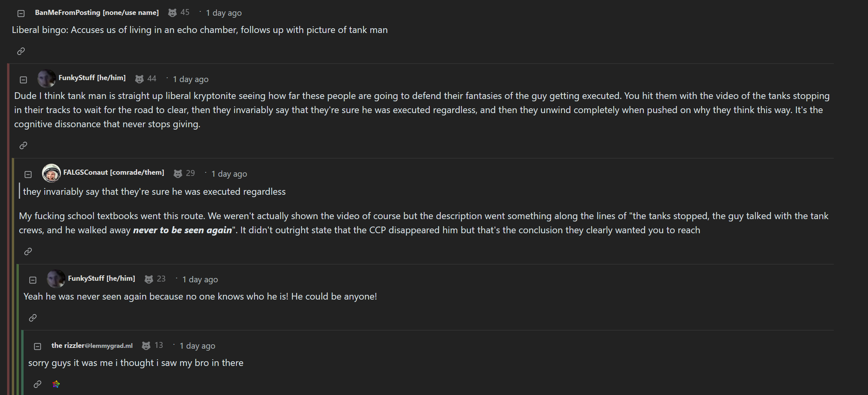Click upvote icon showing 13 points

[146, 346]
